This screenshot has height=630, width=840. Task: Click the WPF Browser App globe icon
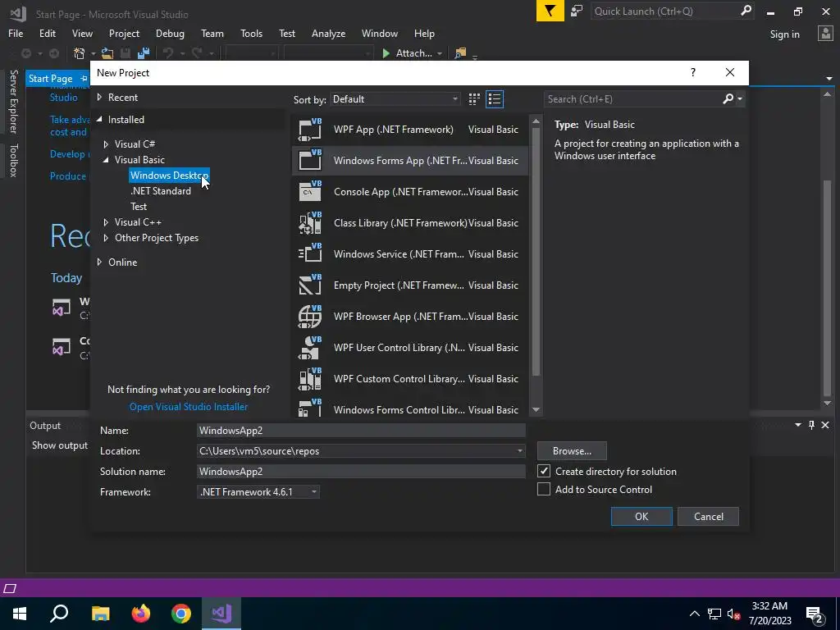[309, 316]
